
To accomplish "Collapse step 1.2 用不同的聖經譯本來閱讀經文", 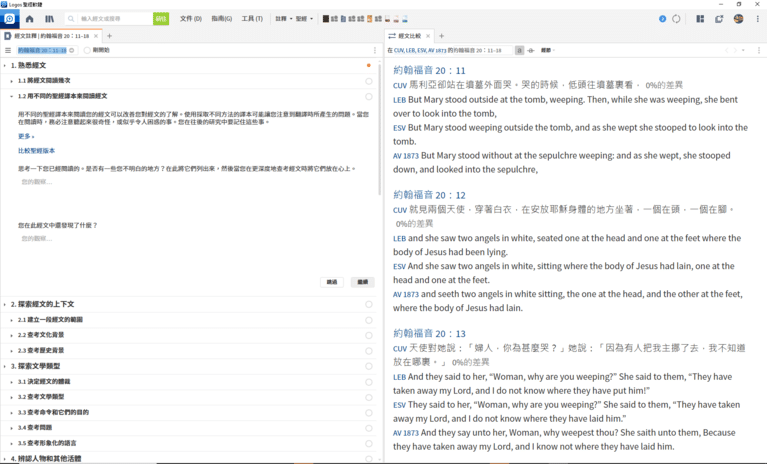I will (12, 97).
